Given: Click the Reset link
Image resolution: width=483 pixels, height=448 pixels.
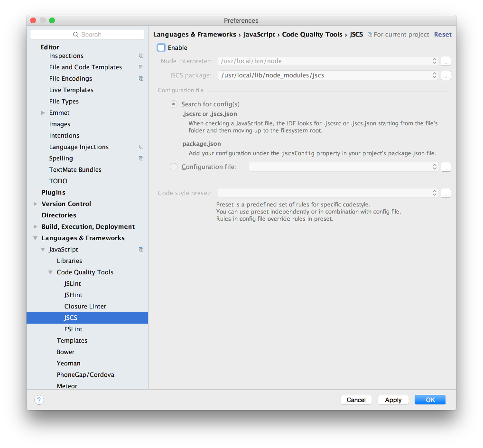Looking at the screenshot, I should tap(443, 35).
